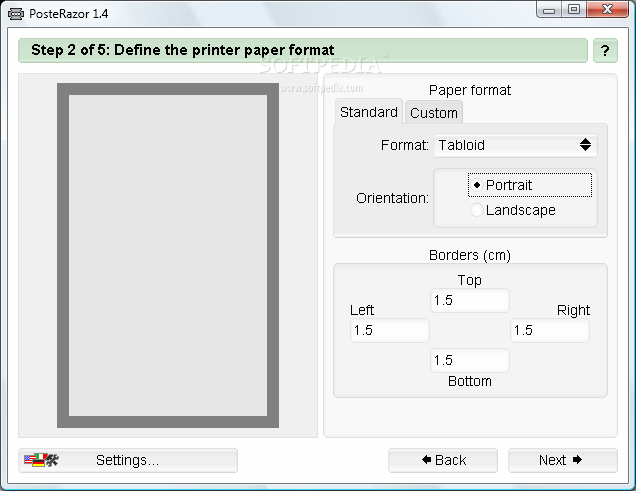
Task: Click the 'Paper format' heading
Action: click(470, 90)
